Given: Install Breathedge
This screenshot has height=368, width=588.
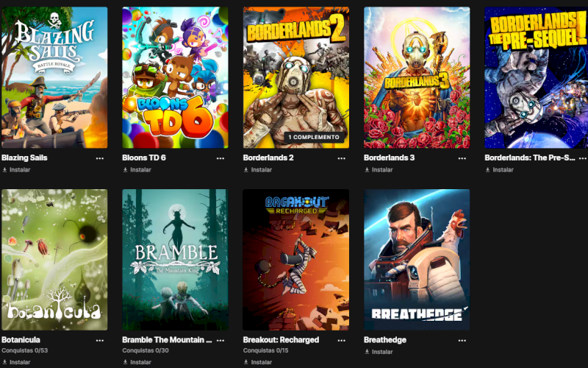Looking at the screenshot, I should click(x=379, y=352).
